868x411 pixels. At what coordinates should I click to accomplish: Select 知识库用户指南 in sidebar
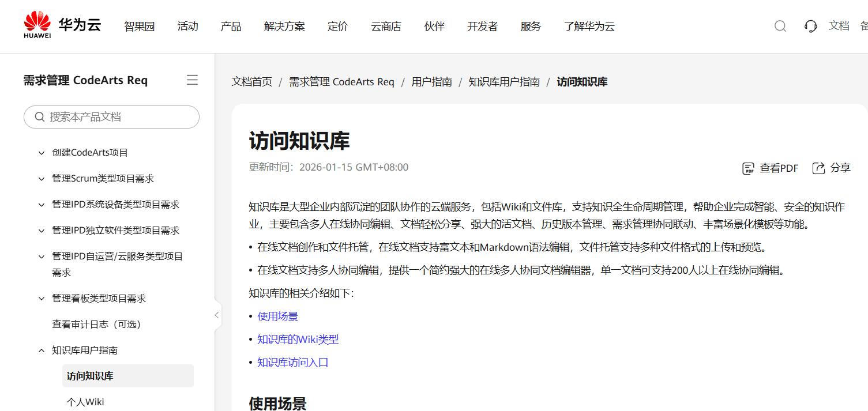(x=85, y=350)
